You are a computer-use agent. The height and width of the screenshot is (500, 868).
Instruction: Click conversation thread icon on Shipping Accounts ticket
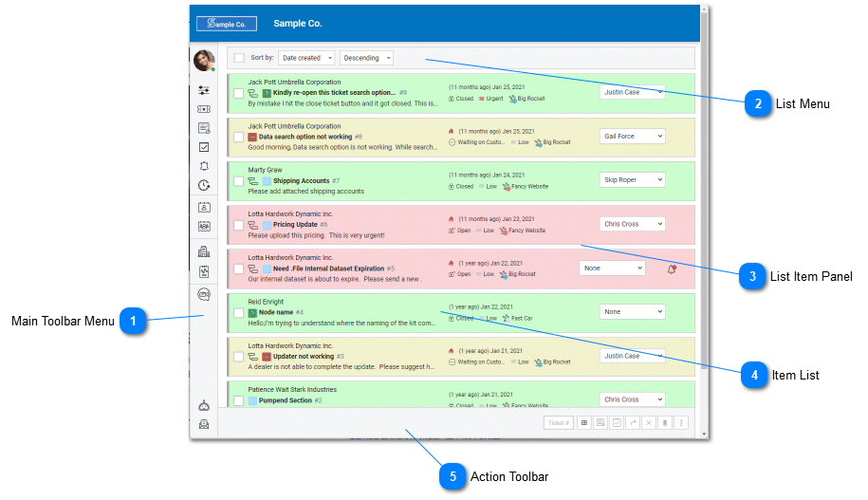(x=253, y=181)
